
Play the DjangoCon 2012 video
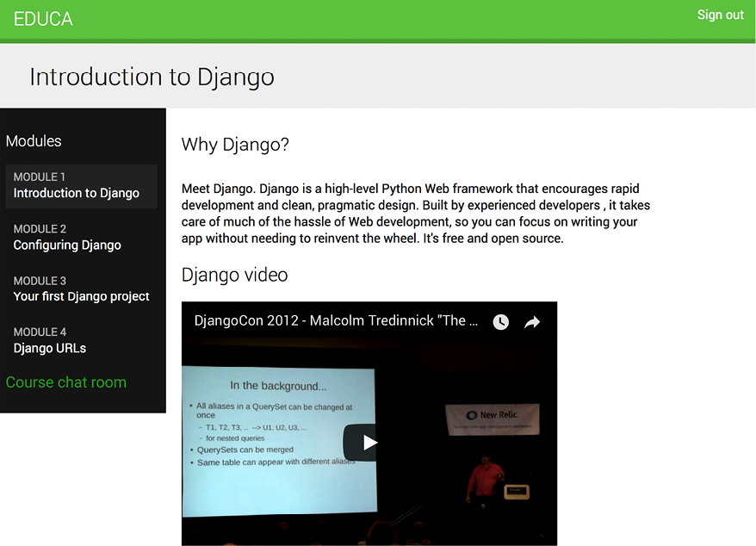tap(368, 443)
